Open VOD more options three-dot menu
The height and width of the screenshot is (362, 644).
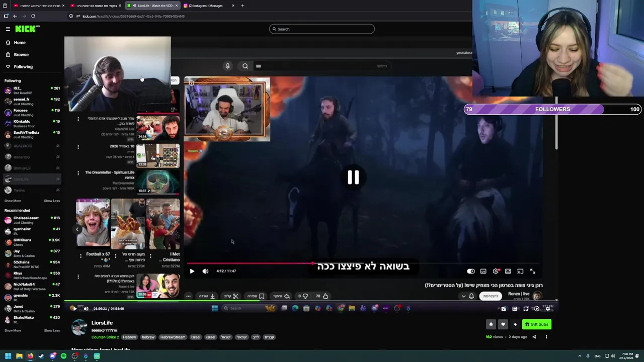546,337
